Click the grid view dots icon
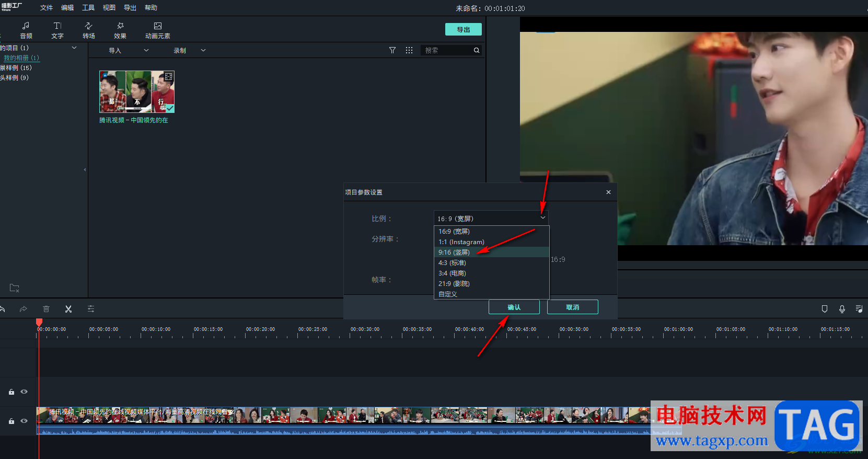Viewport: 868px width, 459px height. [409, 50]
